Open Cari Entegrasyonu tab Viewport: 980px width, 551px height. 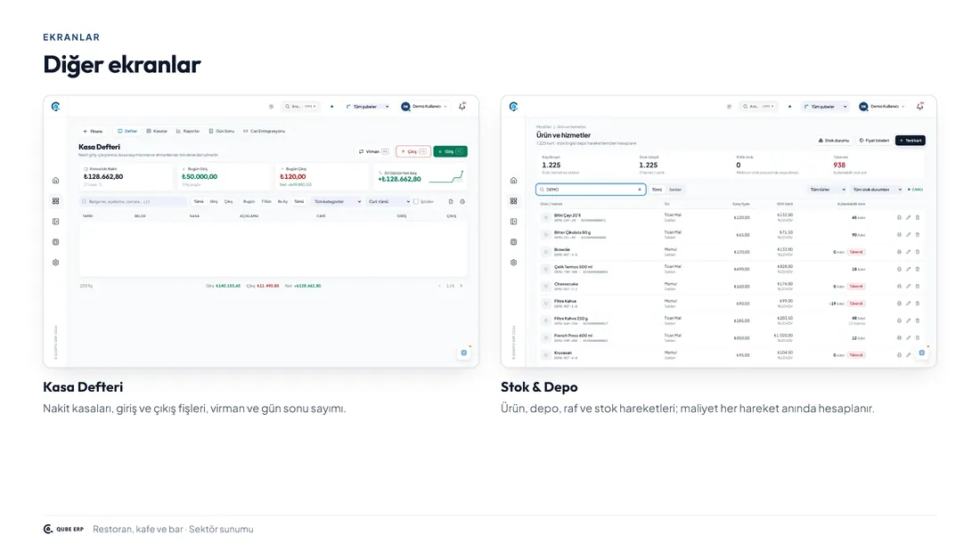265,131
